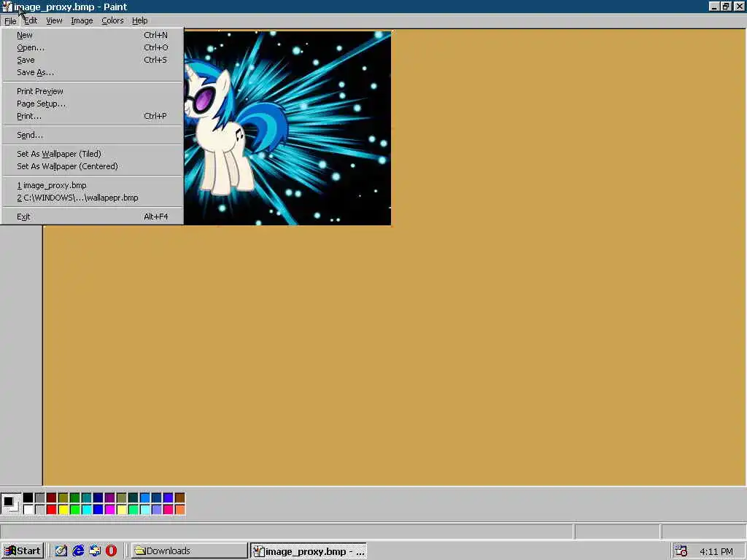Pick the white color swatch
The height and width of the screenshot is (560, 747).
[x=28, y=510]
